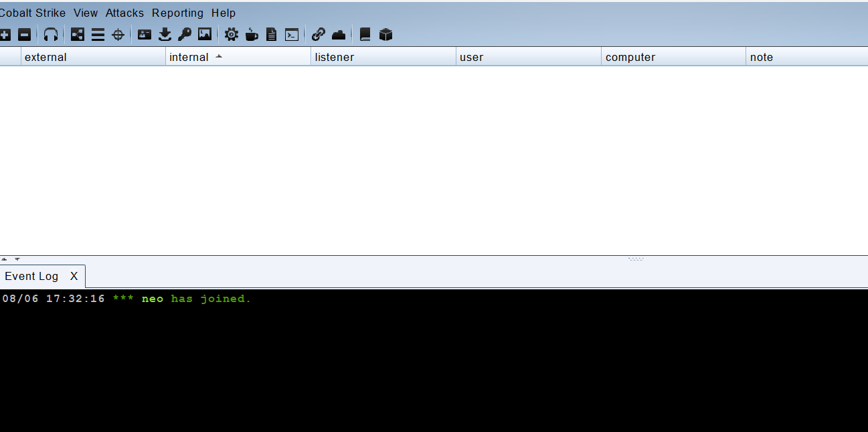Click the sort arrow beside internal

click(219, 56)
